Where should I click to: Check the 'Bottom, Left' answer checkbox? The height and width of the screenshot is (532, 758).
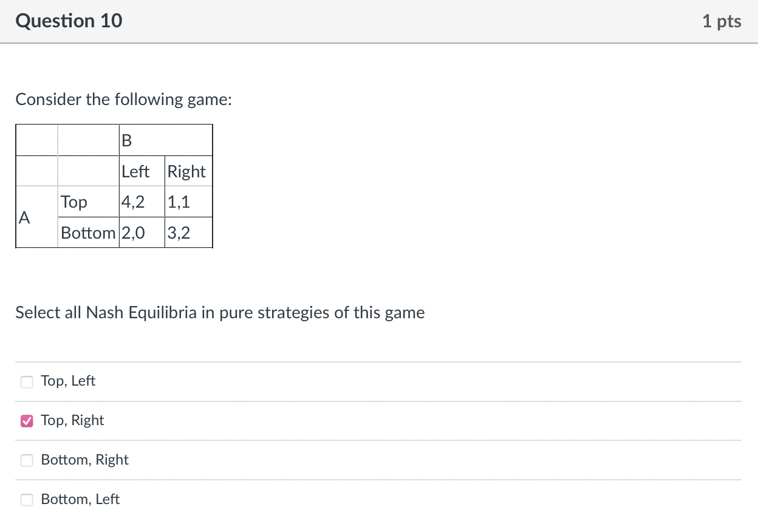click(x=27, y=500)
